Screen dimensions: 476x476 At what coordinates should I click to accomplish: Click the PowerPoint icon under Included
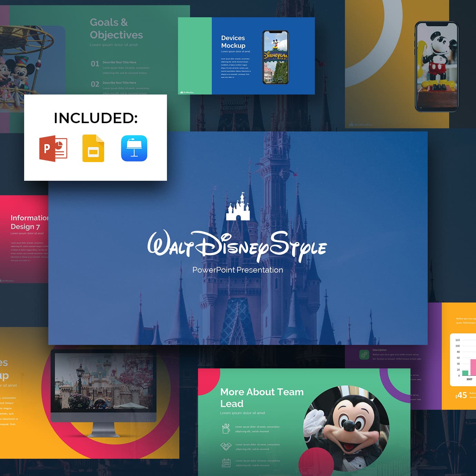[x=53, y=149]
